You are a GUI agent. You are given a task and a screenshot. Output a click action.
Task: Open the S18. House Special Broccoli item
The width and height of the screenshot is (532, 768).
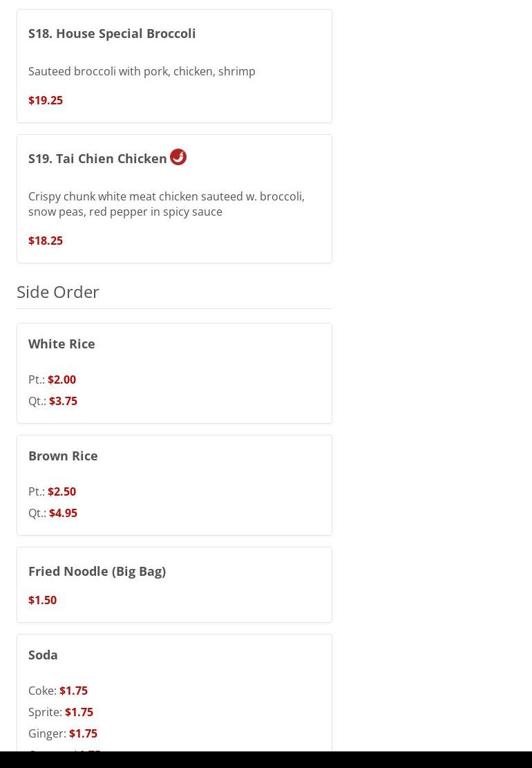coord(112,33)
